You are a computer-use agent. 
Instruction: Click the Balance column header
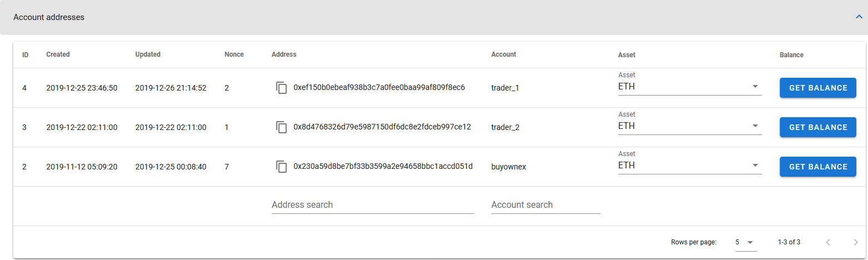(x=791, y=55)
